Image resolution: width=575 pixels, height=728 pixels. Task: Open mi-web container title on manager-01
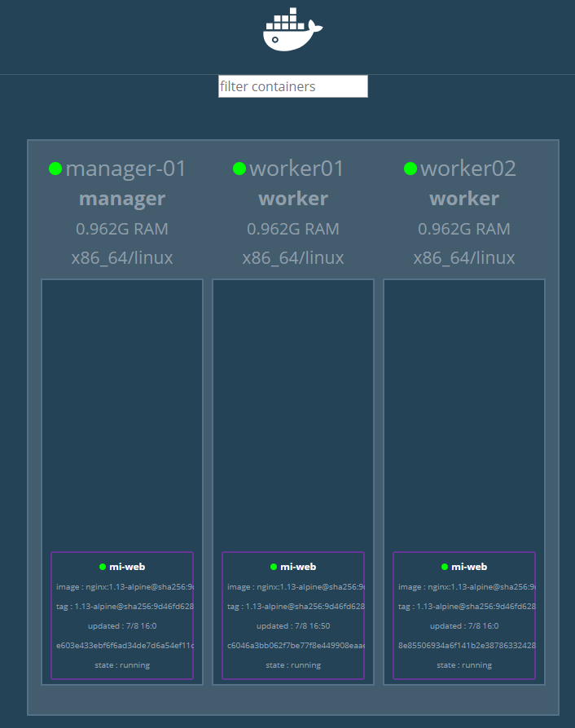coord(127,567)
